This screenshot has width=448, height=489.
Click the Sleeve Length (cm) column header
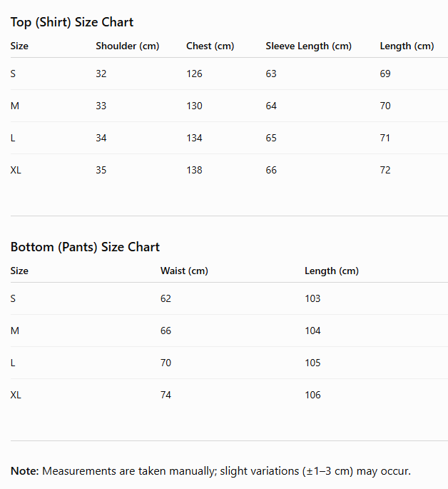pyautogui.click(x=308, y=46)
